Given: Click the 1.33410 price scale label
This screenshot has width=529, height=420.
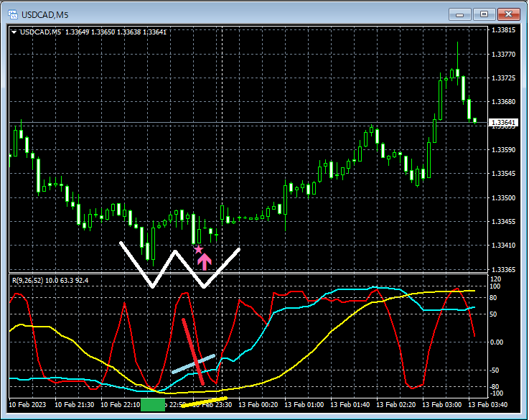Looking at the screenshot, I should (504, 245).
